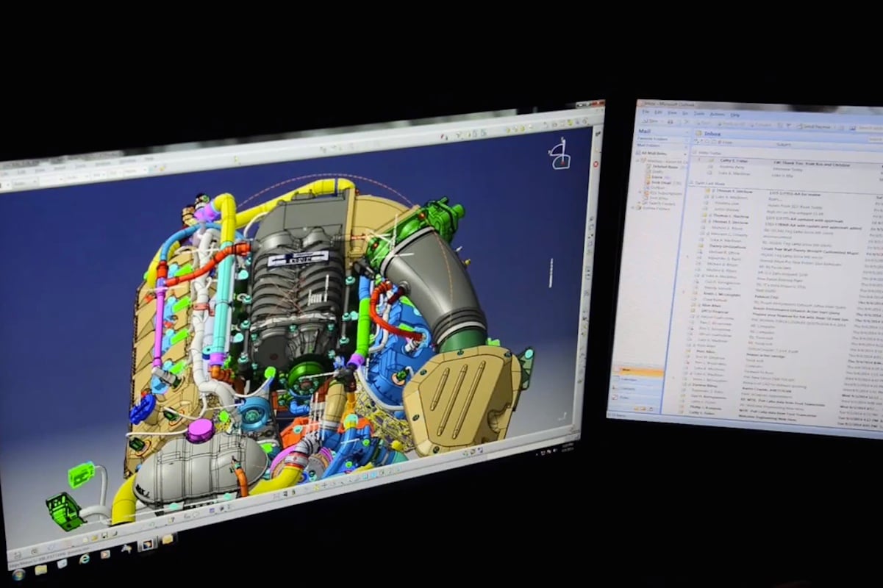Collapse the Date: Today message group
Screen dimensions: 883x588
(694, 152)
